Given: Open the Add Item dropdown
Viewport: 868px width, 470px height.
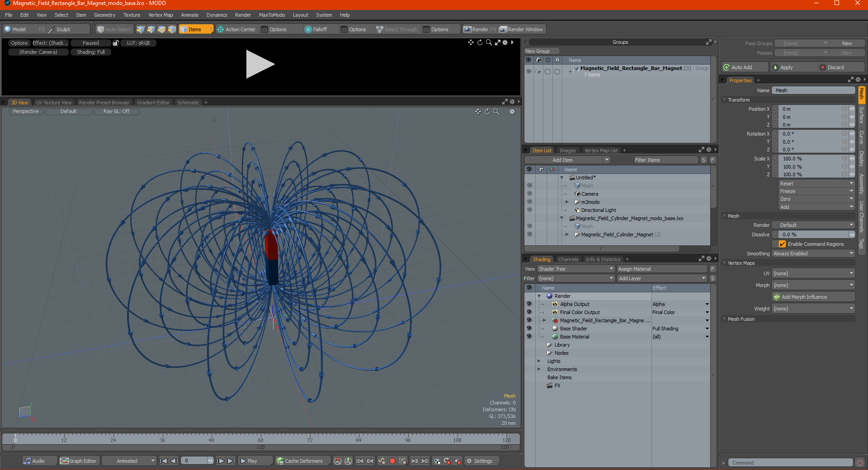Looking at the screenshot, I should (x=567, y=160).
